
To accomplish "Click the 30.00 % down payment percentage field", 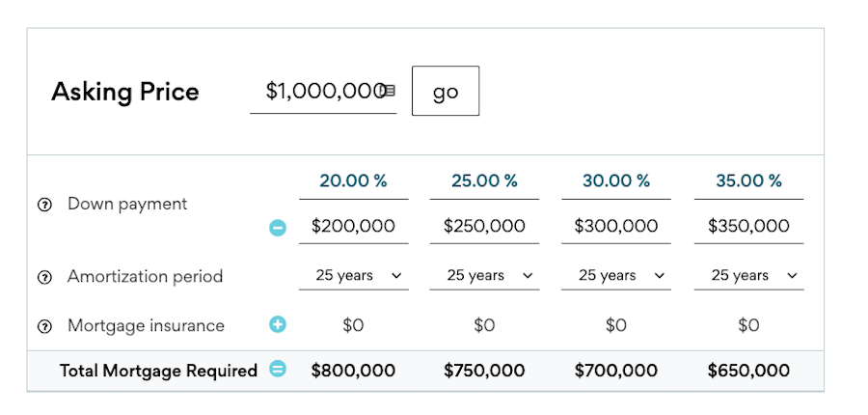I will (616, 181).
